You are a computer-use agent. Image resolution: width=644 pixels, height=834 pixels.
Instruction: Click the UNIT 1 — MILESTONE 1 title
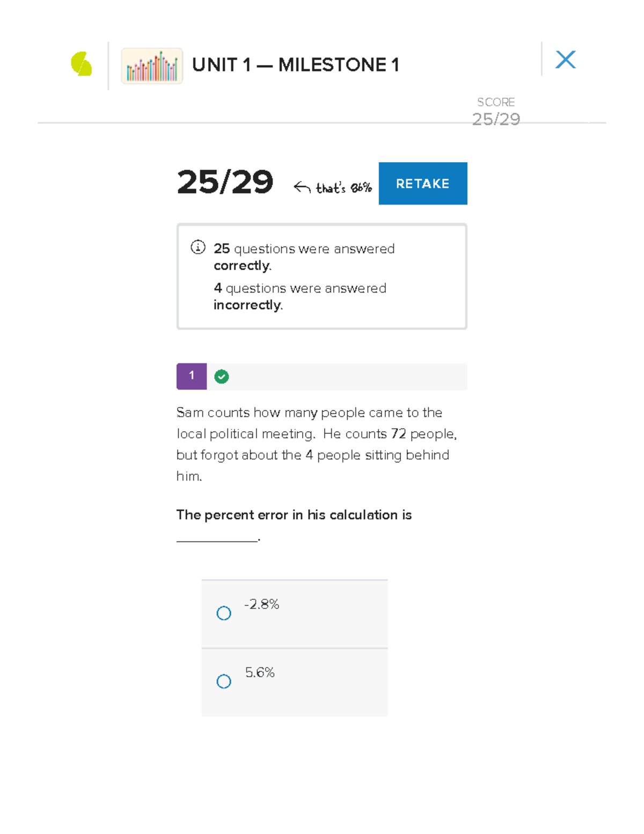296,65
